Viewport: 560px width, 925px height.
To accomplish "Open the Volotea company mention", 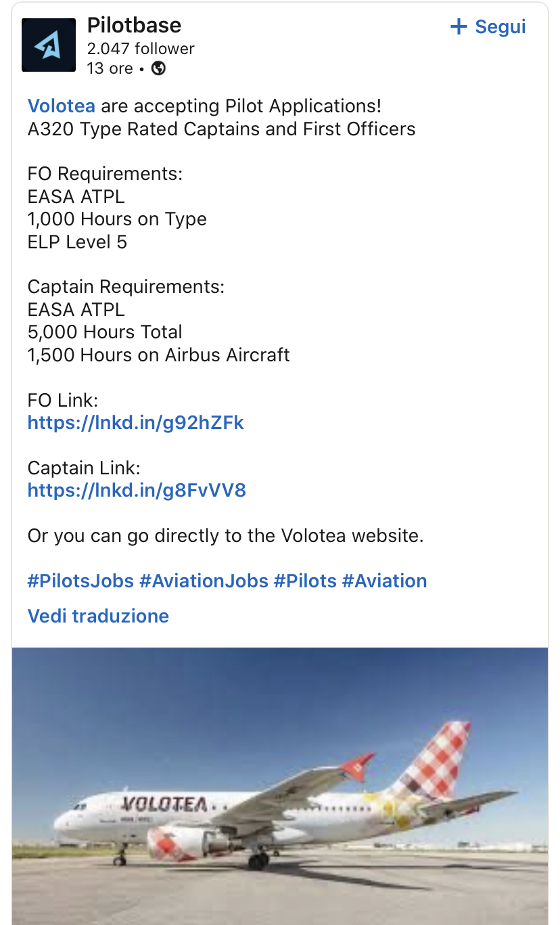I will pyautogui.click(x=61, y=106).
